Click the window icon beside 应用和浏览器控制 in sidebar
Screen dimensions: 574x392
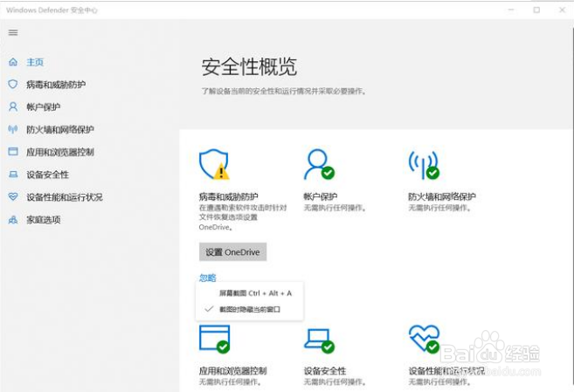pyautogui.click(x=13, y=151)
